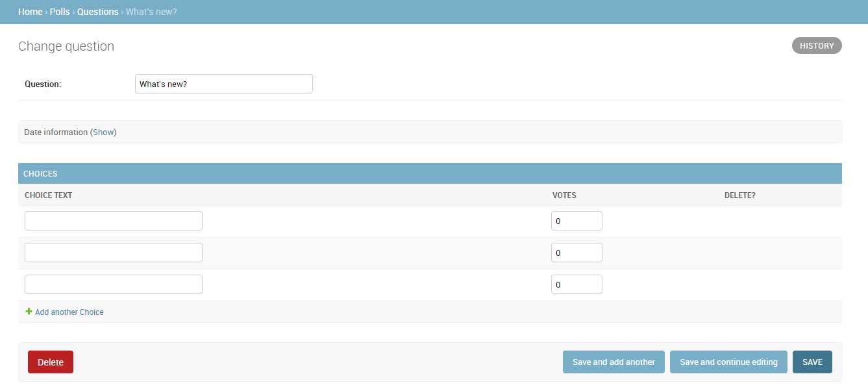Click the first Choice text input
This screenshot has height=385, width=868.
tap(114, 221)
